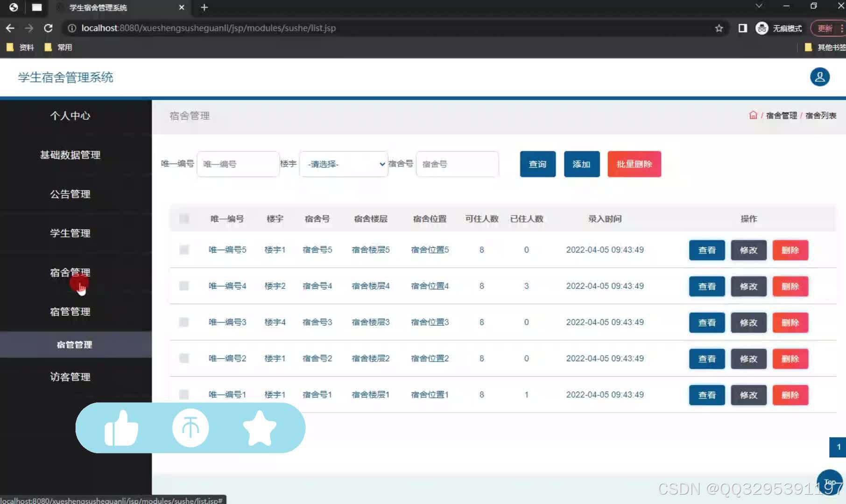Open the 楼宇 请选择 dropdown
This screenshot has width=846, height=504.
pos(344,164)
